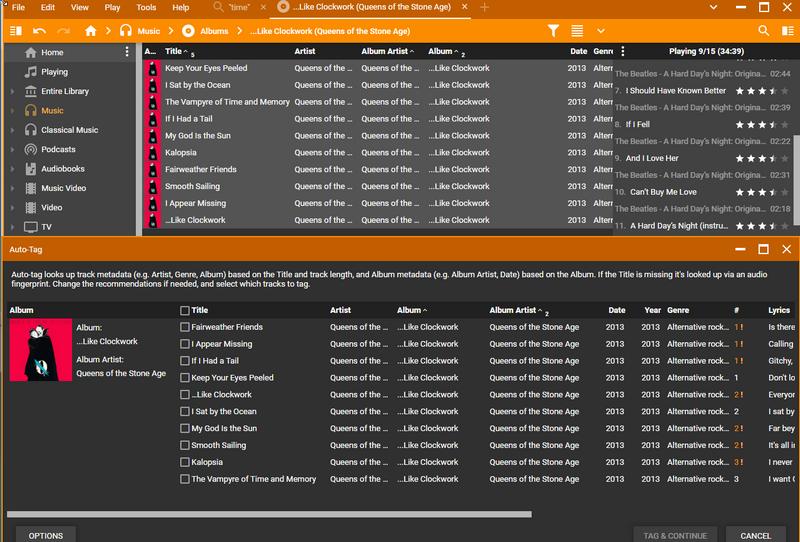This screenshot has width=800, height=542.
Task: Open the view mode dropdown arrow
Action: (601, 31)
